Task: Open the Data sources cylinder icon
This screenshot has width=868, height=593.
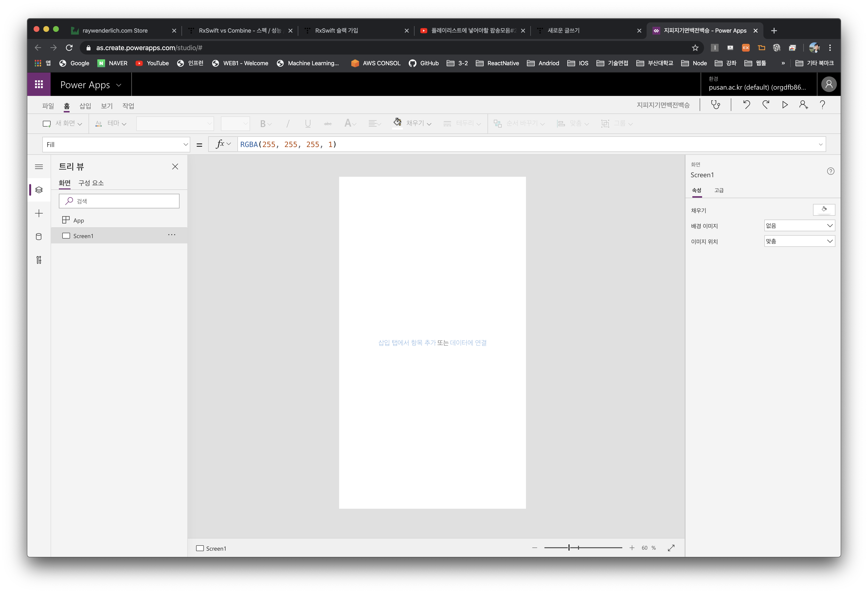Action: (39, 237)
